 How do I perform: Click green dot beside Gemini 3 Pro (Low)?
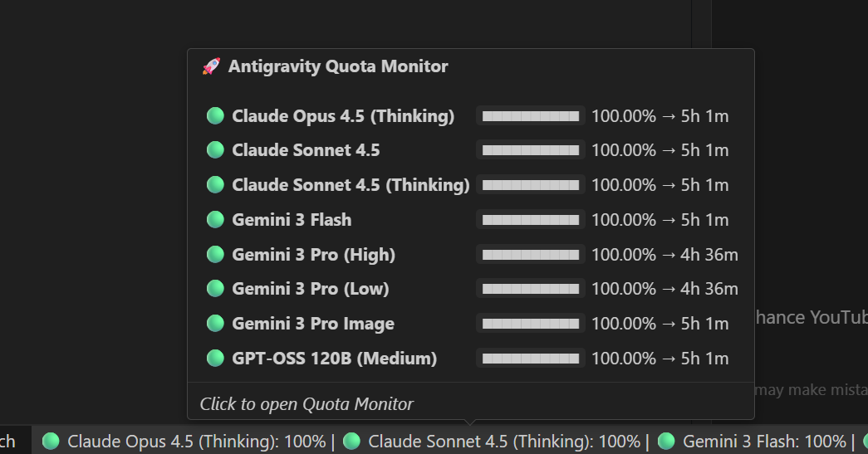(215, 289)
